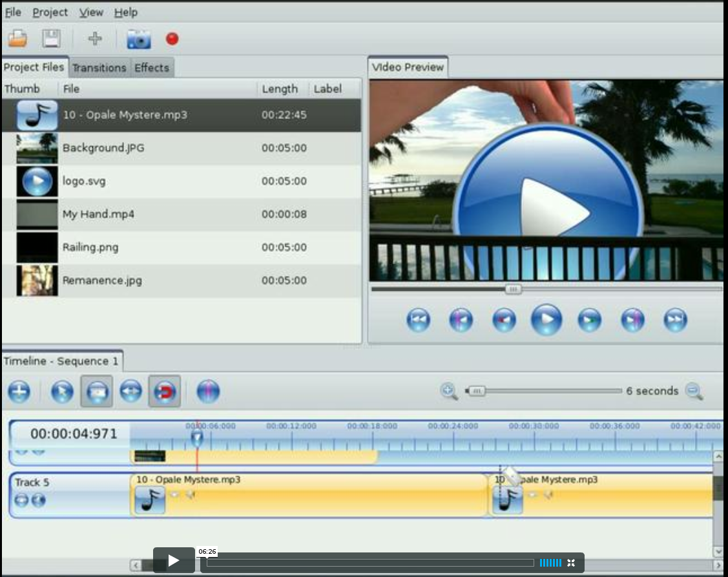
Task: Click the timeline zoom slider handle
Action: pos(477,391)
